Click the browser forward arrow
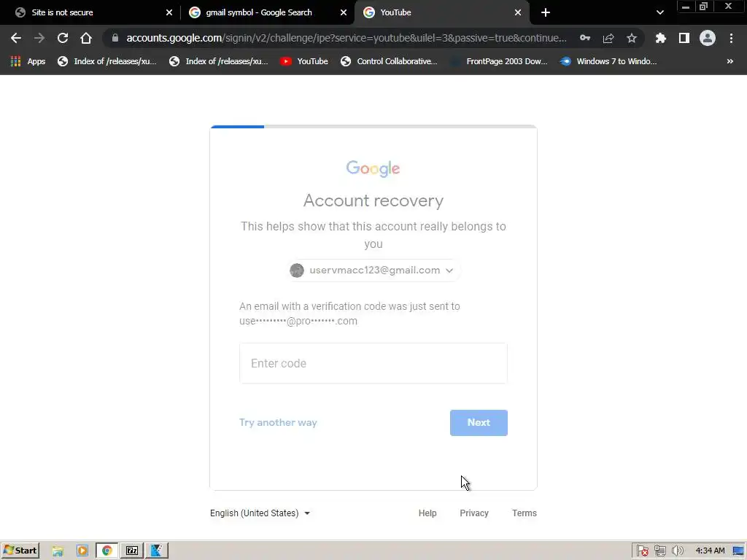 point(39,38)
